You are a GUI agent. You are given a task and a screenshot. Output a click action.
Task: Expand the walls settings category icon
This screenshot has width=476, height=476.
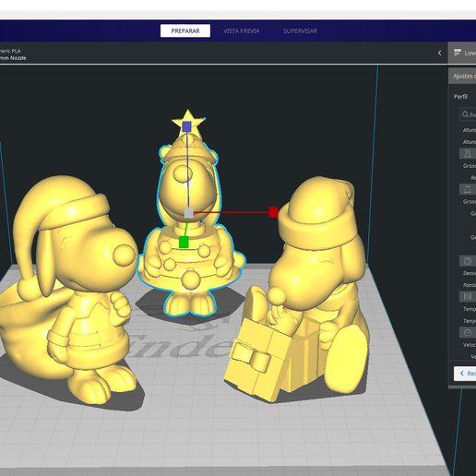coord(468,153)
